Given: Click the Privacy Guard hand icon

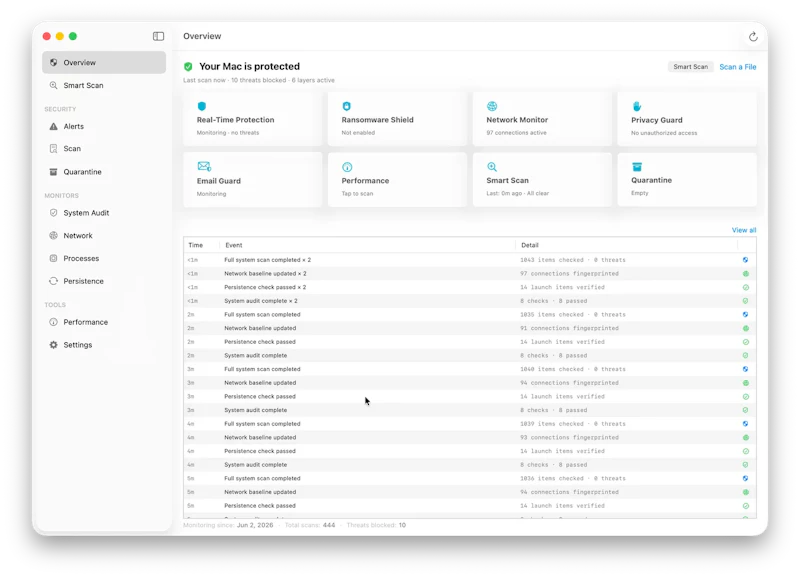Looking at the screenshot, I should [x=637, y=106].
